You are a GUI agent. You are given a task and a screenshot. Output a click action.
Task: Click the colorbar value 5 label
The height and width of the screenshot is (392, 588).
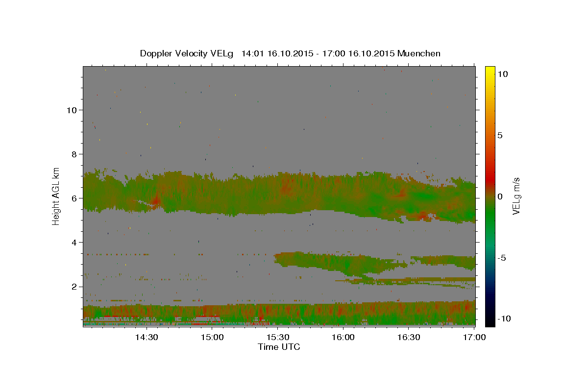click(500, 135)
